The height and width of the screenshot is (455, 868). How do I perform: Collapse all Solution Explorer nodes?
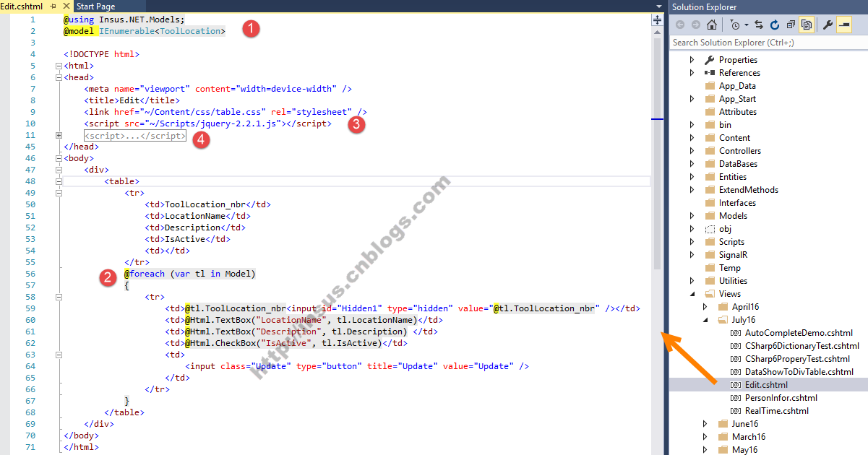coord(791,25)
